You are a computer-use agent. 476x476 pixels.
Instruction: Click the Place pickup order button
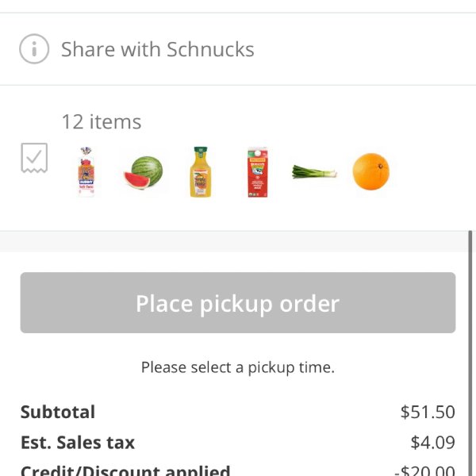click(238, 303)
